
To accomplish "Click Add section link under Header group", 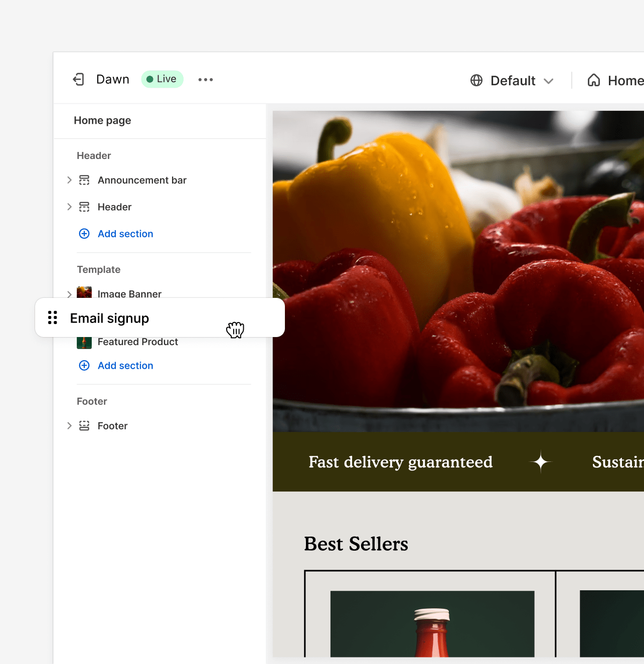I will 125,234.
